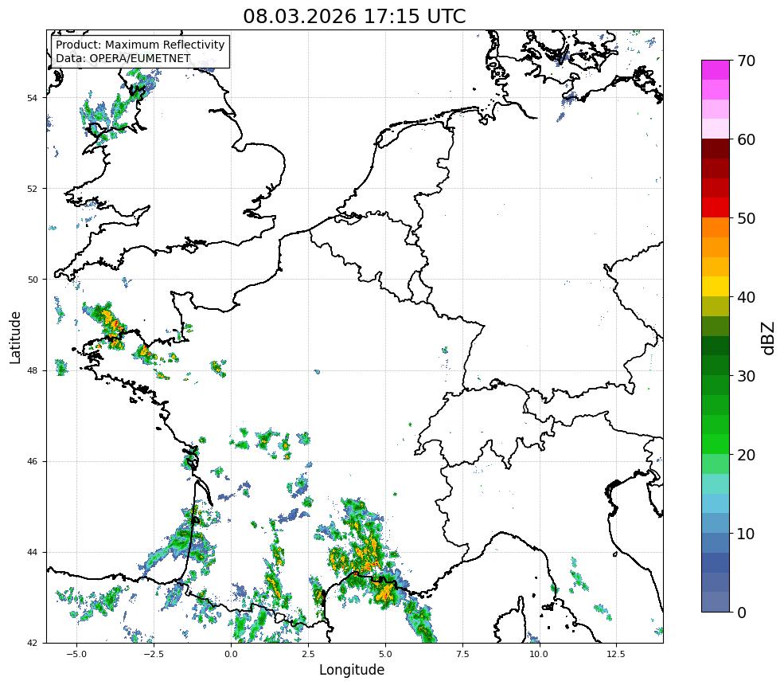Pick the bright green swatch just above 20 dBZ

tap(716, 444)
